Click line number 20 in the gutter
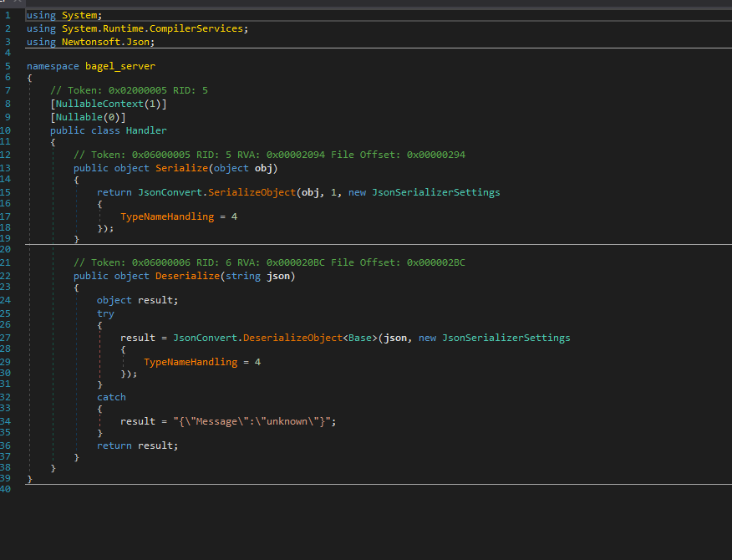This screenshot has height=560, width=732. (5, 249)
